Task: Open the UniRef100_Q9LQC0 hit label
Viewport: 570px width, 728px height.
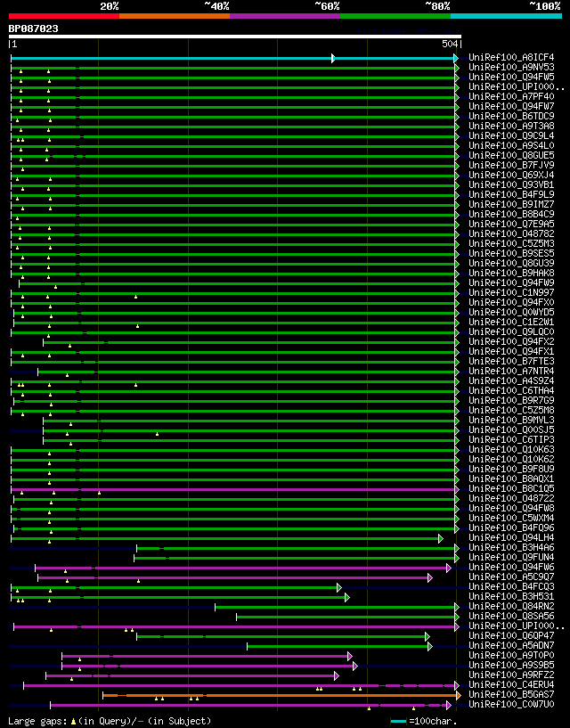Action: tap(511, 332)
